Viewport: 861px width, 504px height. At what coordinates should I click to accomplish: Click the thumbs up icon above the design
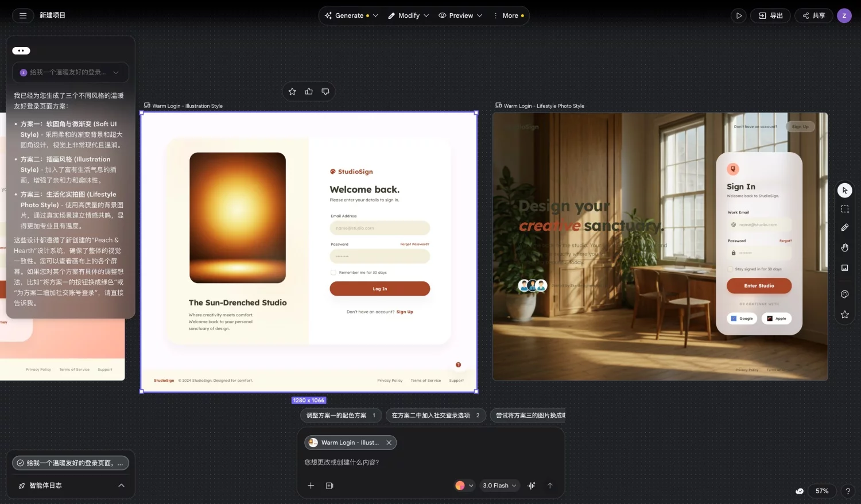pos(309,92)
